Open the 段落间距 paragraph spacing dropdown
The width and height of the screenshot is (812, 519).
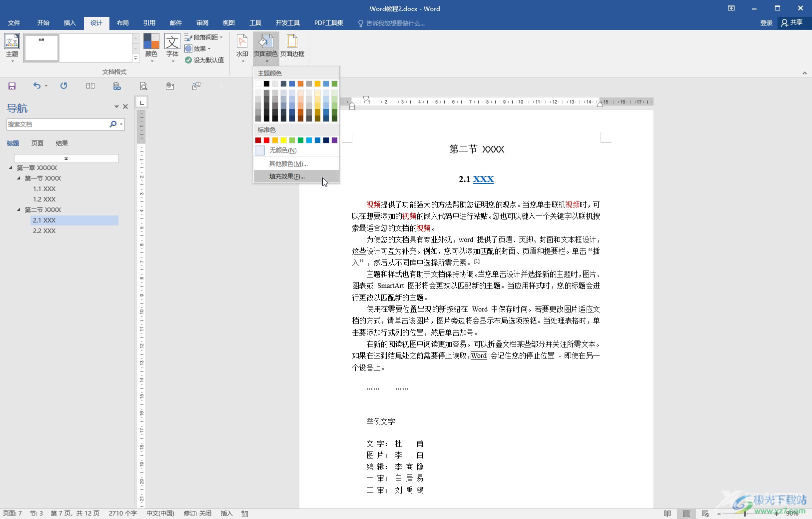click(204, 37)
